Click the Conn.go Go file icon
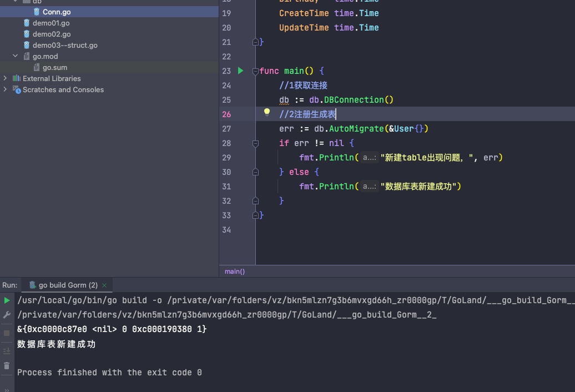This screenshot has width=575, height=392. pyautogui.click(x=37, y=12)
